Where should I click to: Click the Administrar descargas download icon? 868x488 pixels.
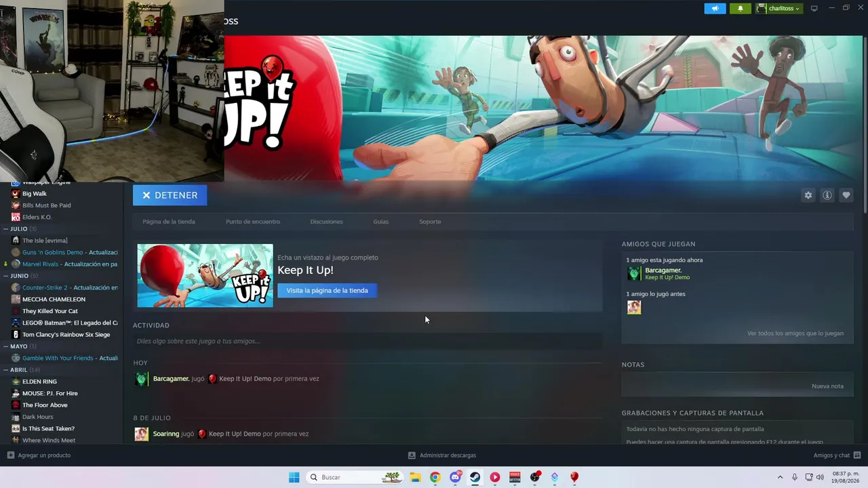click(412, 455)
